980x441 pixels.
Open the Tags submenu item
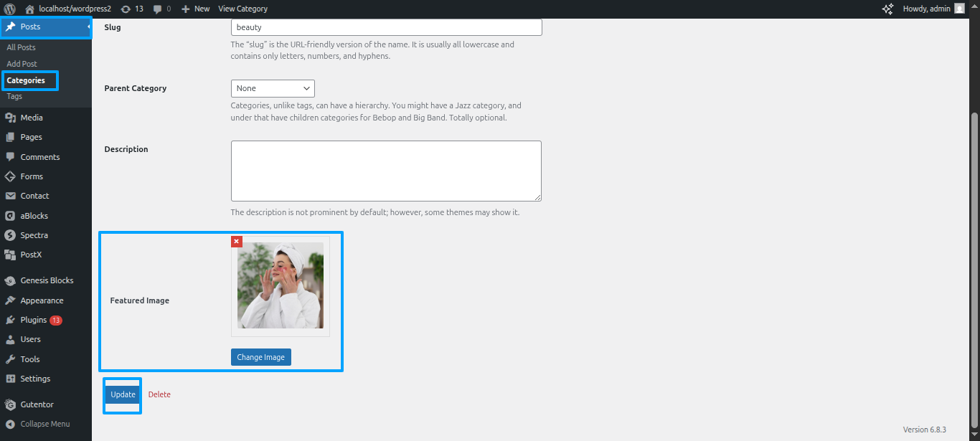(x=14, y=96)
